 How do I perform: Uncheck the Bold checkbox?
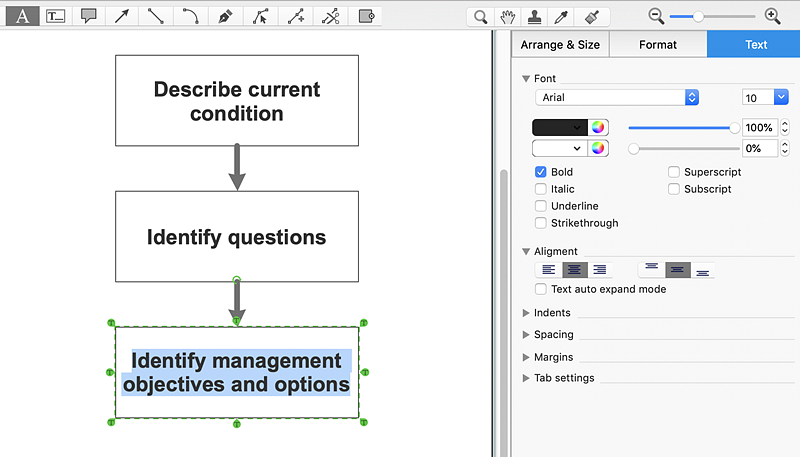(541, 172)
